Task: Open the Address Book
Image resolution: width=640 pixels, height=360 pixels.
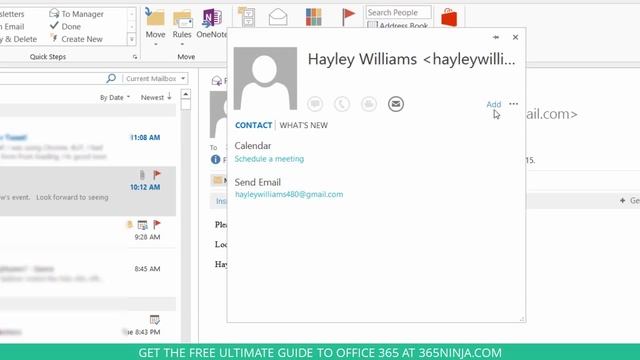Action: tap(398, 25)
